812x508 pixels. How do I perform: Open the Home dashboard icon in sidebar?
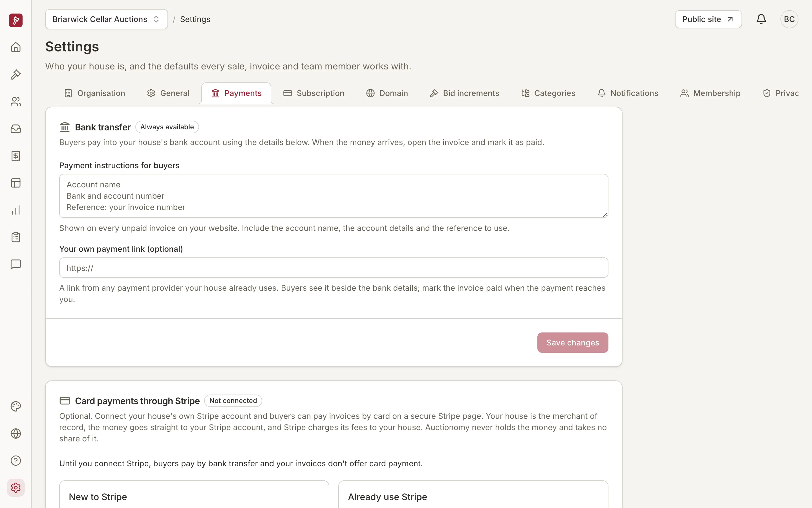click(x=16, y=47)
